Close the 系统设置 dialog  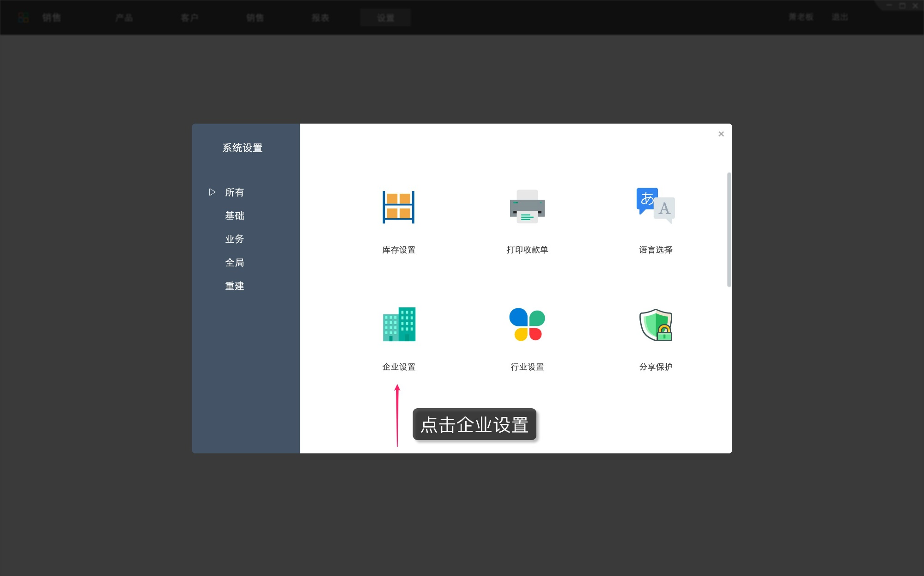[721, 134]
